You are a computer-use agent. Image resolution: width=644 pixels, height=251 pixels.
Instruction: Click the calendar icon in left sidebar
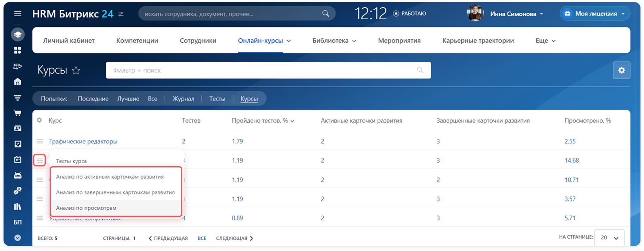pos(18,160)
